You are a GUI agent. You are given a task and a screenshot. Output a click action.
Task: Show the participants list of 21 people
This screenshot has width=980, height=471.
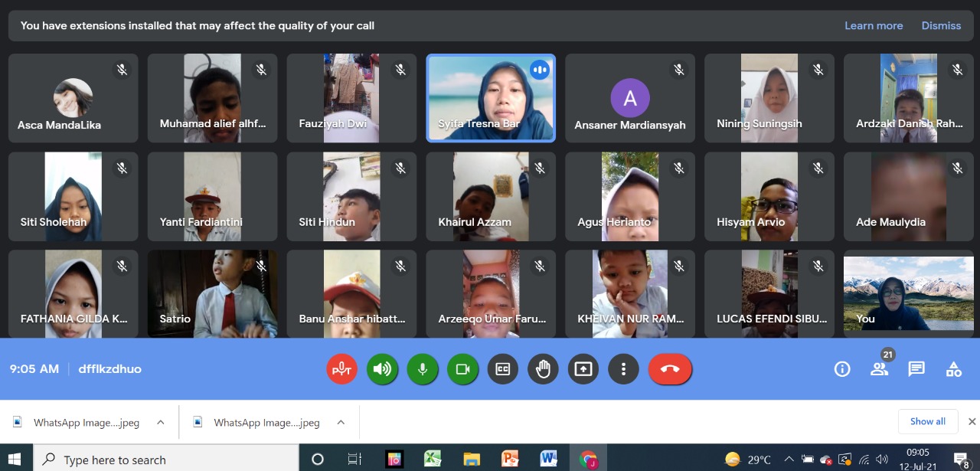[879, 369]
